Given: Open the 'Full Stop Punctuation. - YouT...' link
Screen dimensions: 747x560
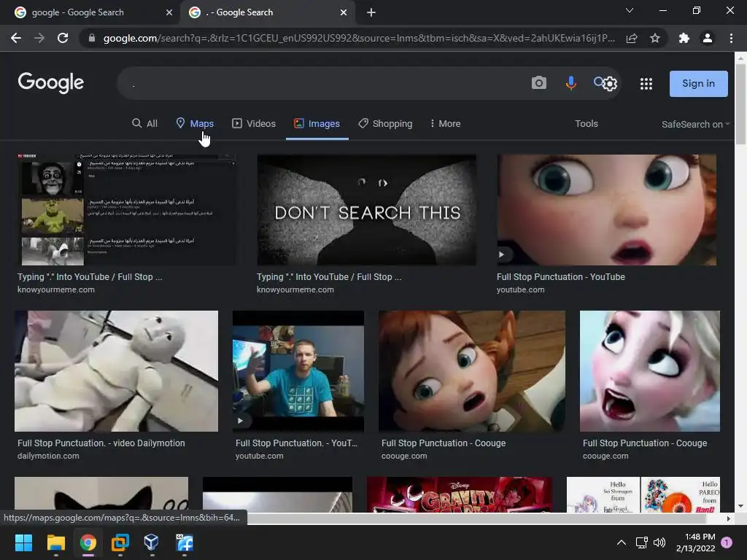Looking at the screenshot, I should 296,443.
